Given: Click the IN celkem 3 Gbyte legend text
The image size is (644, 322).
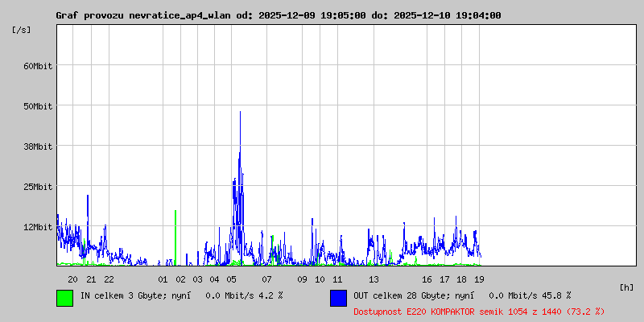Looking at the screenshot, I should tap(182, 295).
